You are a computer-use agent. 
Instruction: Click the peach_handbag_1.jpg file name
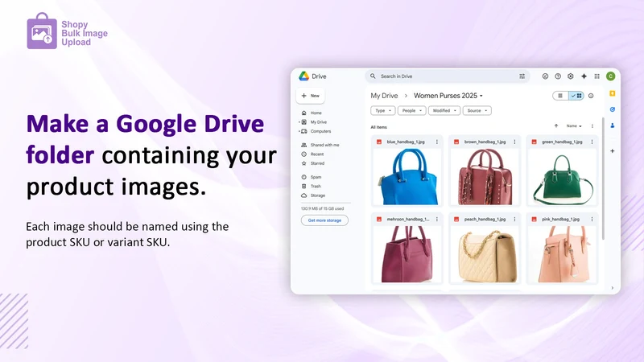tap(485, 220)
